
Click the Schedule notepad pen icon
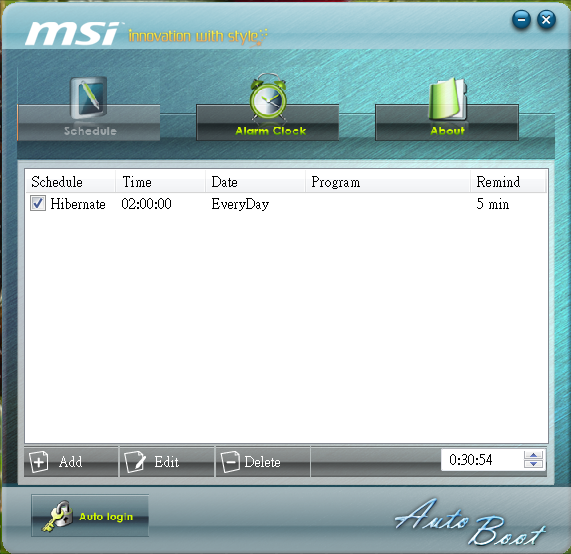coord(88,98)
